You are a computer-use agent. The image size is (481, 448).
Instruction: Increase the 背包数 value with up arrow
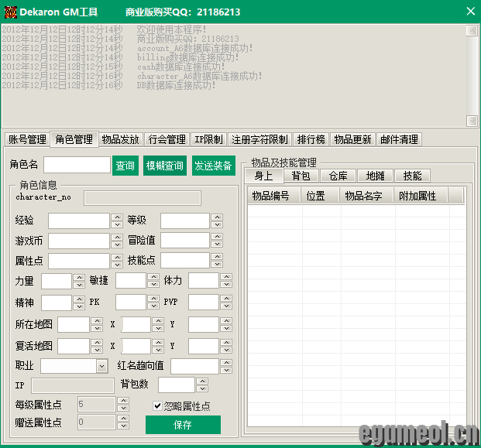pyautogui.click(x=201, y=381)
